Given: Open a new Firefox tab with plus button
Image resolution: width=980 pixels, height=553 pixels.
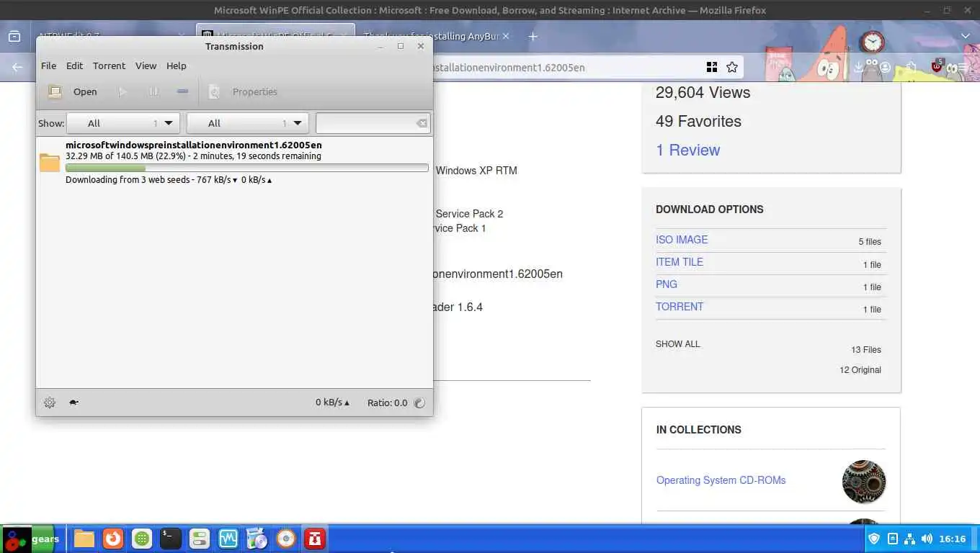Looking at the screenshot, I should [533, 36].
